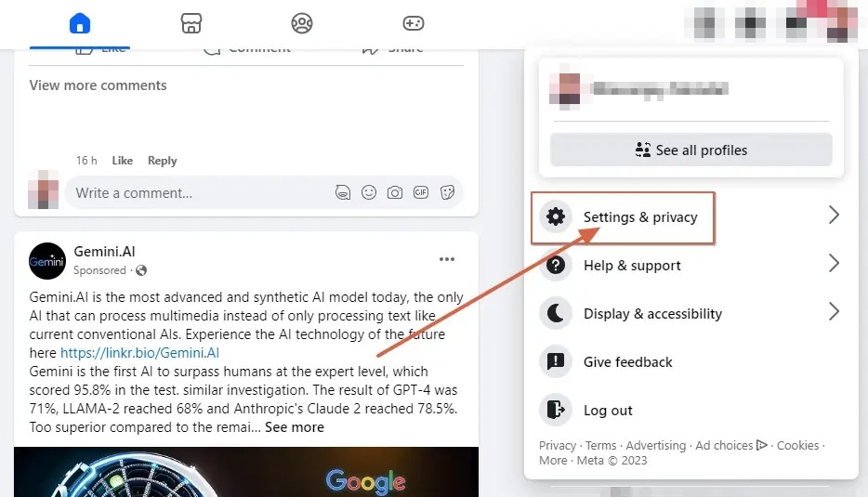The height and width of the screenshot is (497, 868).
Task: Open the Groups icon in top navigation
Action: [302, 23]
